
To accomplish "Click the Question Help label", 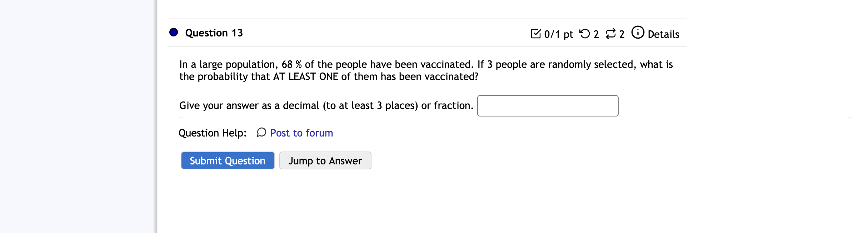I will tap(213, 133).
